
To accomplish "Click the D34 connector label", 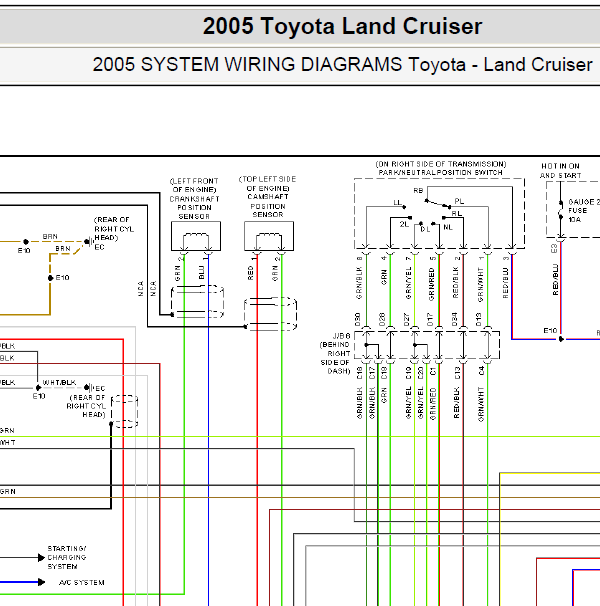I will coord(455,319).
